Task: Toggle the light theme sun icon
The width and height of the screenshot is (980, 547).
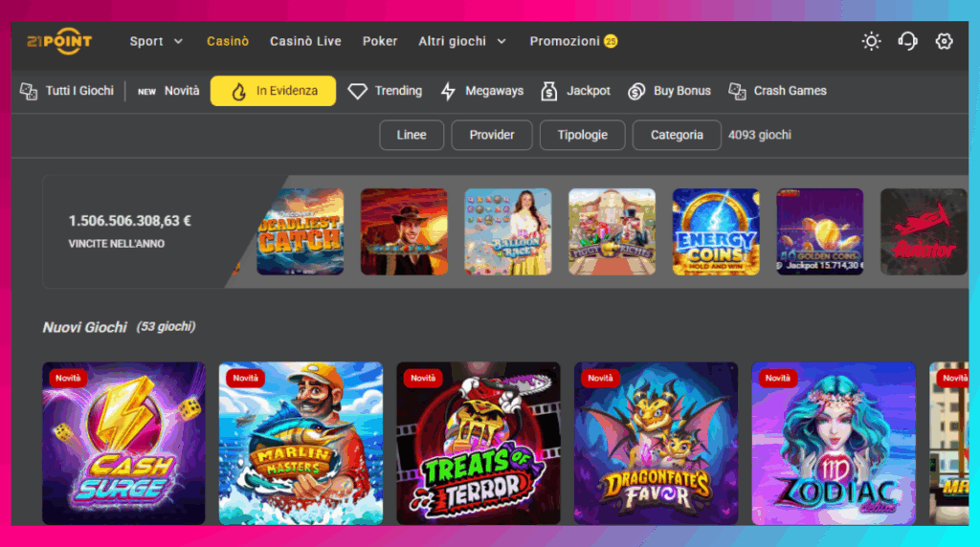Action: 871,41
